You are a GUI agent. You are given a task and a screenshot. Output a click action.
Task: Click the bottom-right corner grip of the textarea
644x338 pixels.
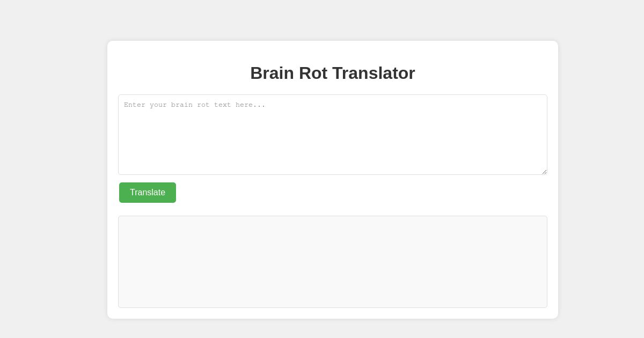pos(544,171)
